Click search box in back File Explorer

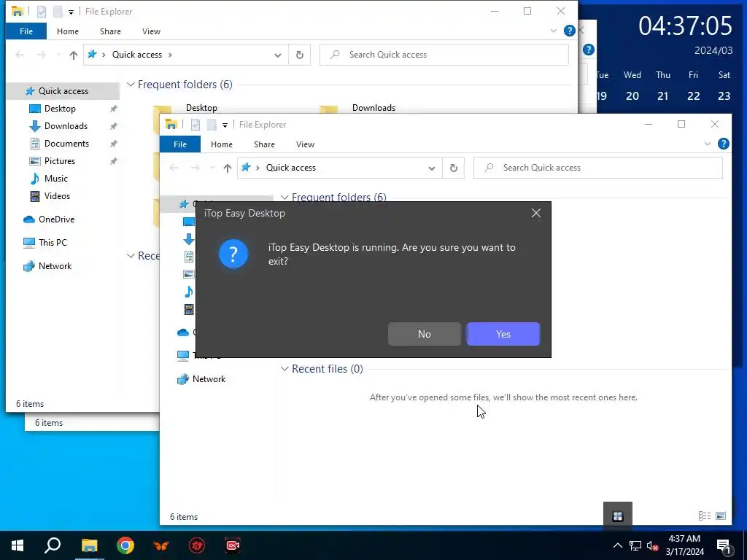444,55
